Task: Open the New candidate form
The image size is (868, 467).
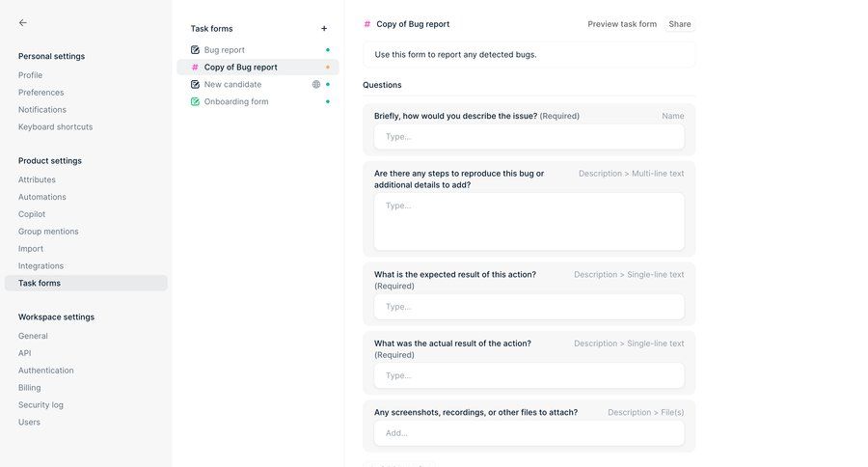Action: click(258, 84)
